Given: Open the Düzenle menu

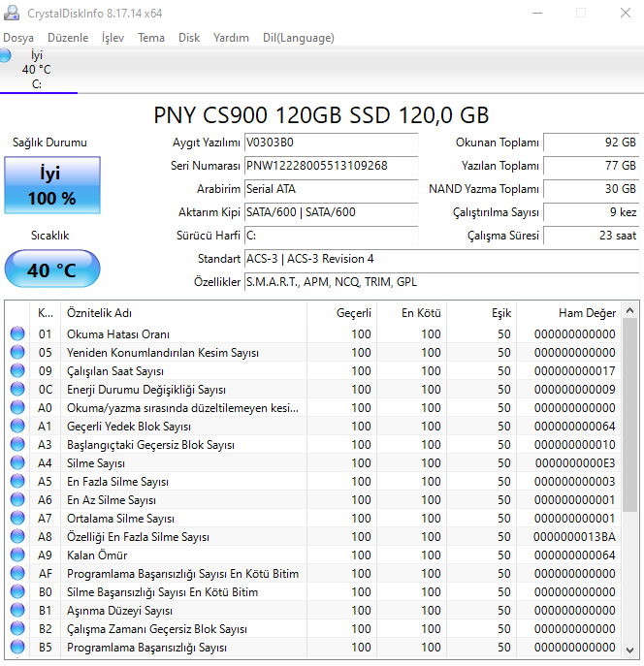Looking at the screenshot, I should point(68,38).
